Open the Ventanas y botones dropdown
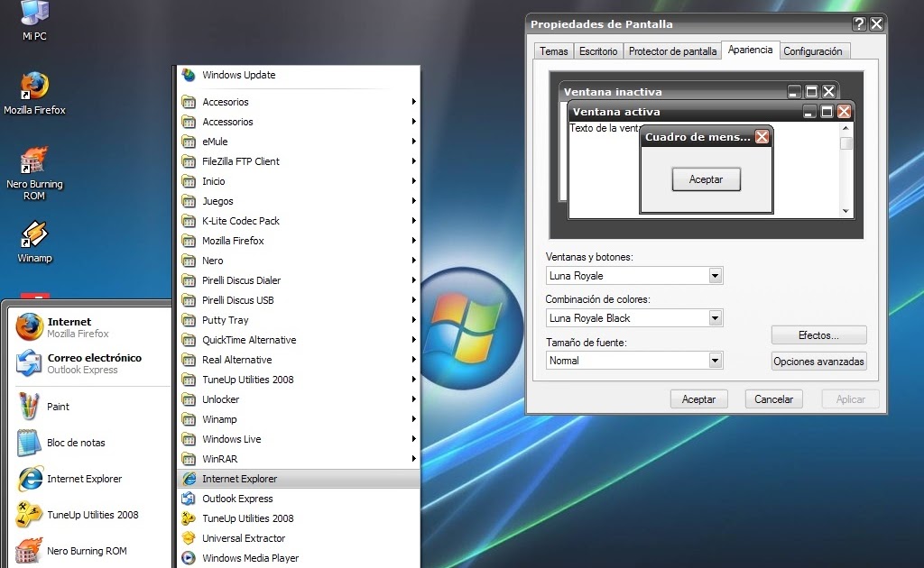The height and width of the screenshot is (568, 924). coord(715,276)
